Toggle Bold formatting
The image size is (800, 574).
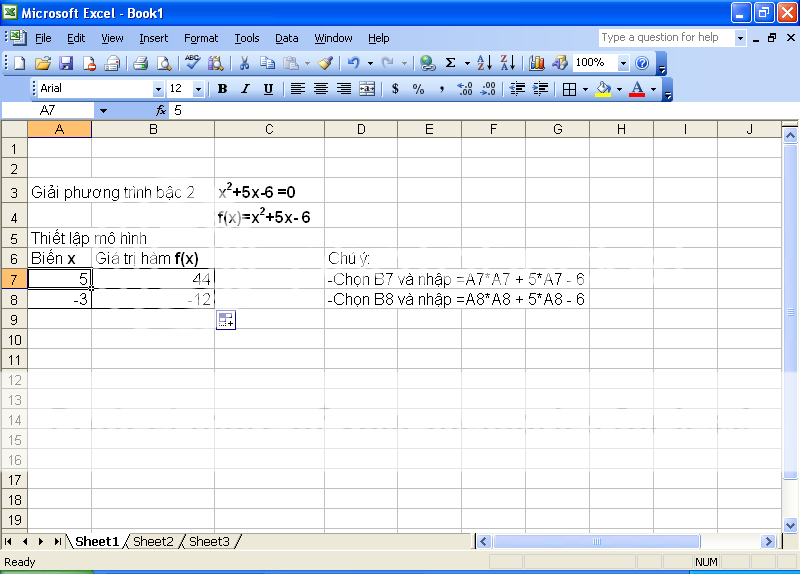coord(222,89)
